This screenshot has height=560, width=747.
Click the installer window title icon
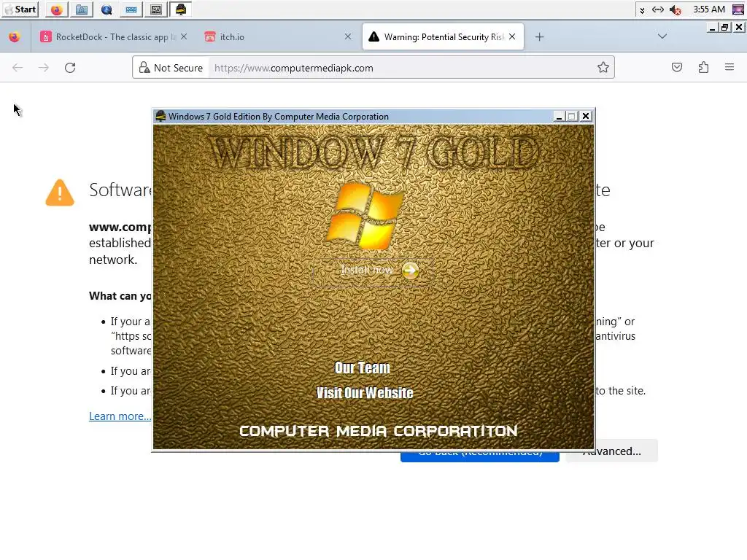(x=160, y=116)
